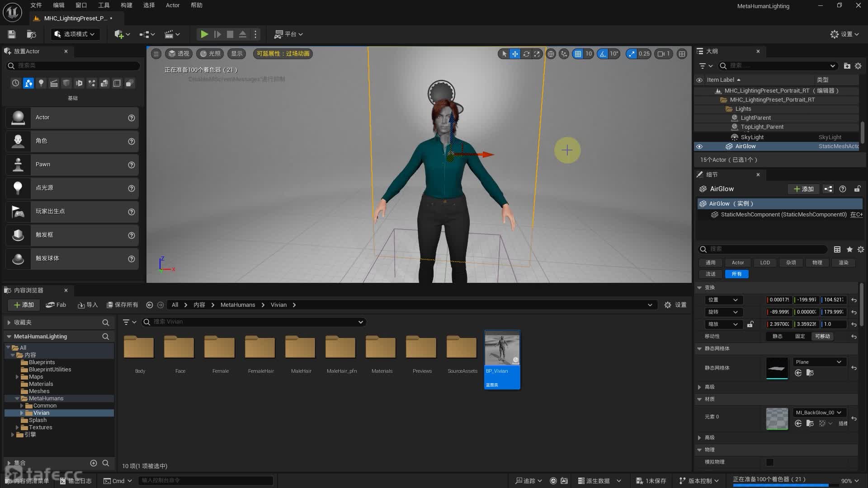Click the scale transform tool icon

tap(537, 54)
